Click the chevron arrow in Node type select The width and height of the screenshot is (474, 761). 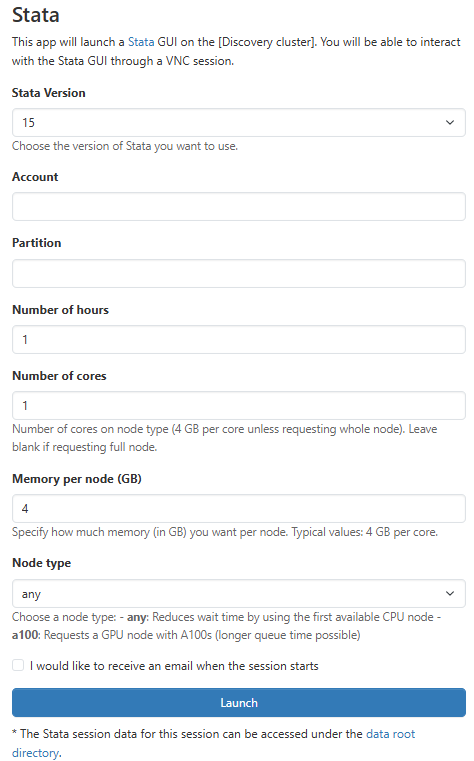[450, 593]
